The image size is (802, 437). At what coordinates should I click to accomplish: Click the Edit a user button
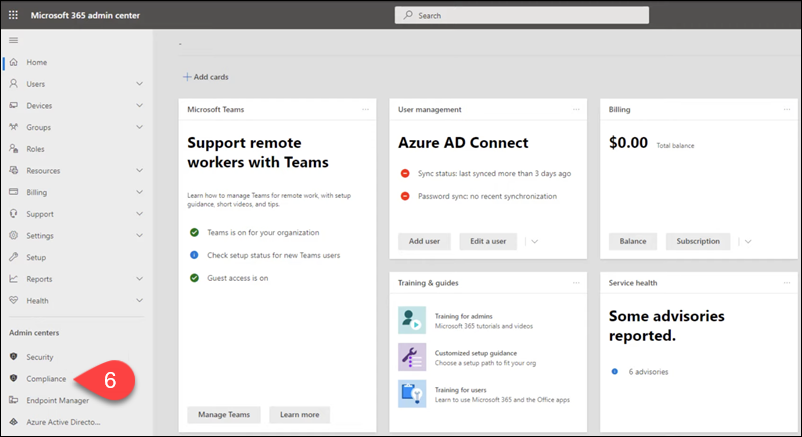(488, 241)
